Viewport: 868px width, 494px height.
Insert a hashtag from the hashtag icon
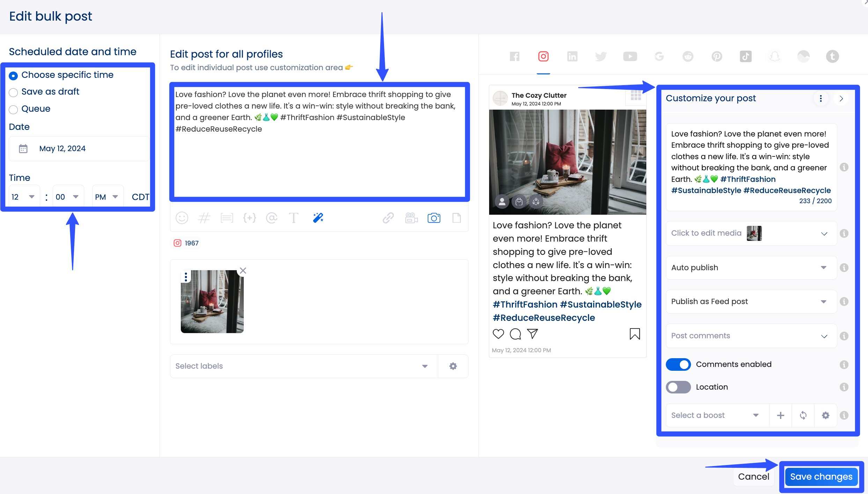click(204, 217)
